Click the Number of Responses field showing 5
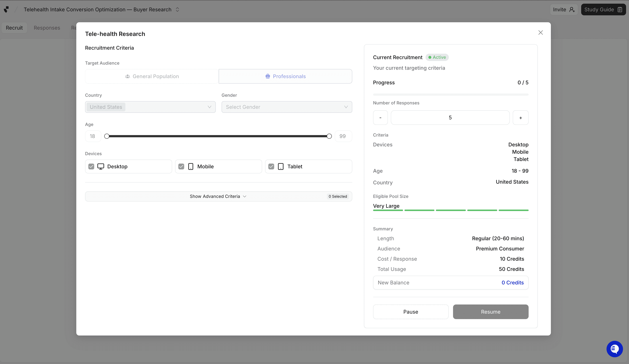629x364 pixels. 450,118
